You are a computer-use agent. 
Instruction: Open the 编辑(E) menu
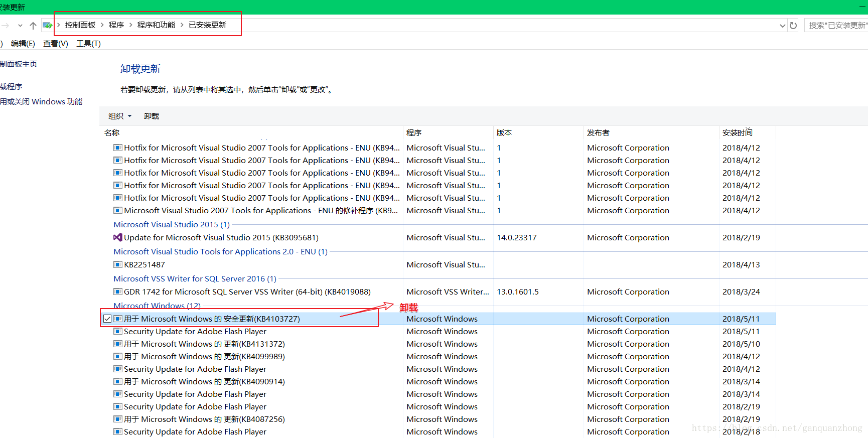click(x=23, y=44)
